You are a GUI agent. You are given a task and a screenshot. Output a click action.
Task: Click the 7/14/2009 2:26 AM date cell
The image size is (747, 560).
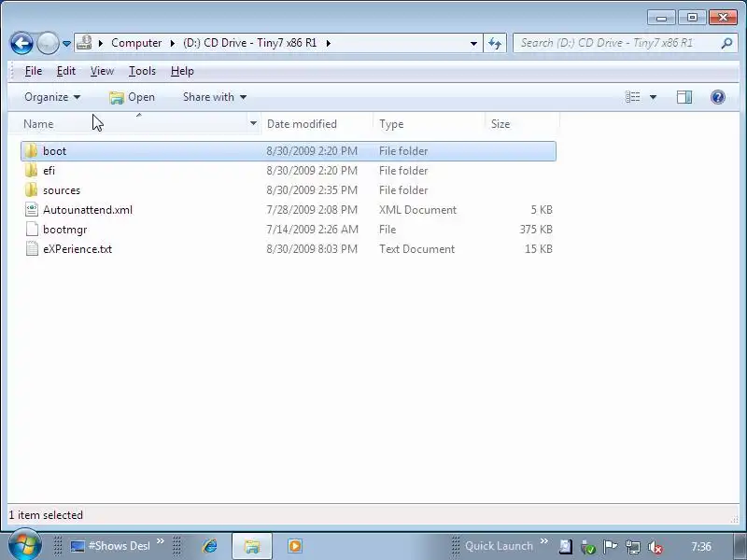coord(312,230)
